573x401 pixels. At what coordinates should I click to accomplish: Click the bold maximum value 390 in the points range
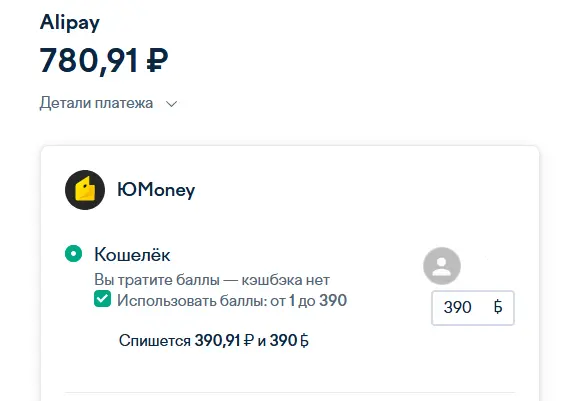click(x=333, y=300)
